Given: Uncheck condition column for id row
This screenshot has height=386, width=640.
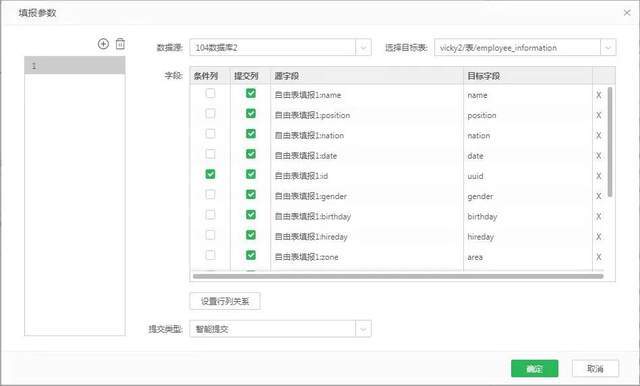Looking at the screenshot, I should click(x=210, y=174).
